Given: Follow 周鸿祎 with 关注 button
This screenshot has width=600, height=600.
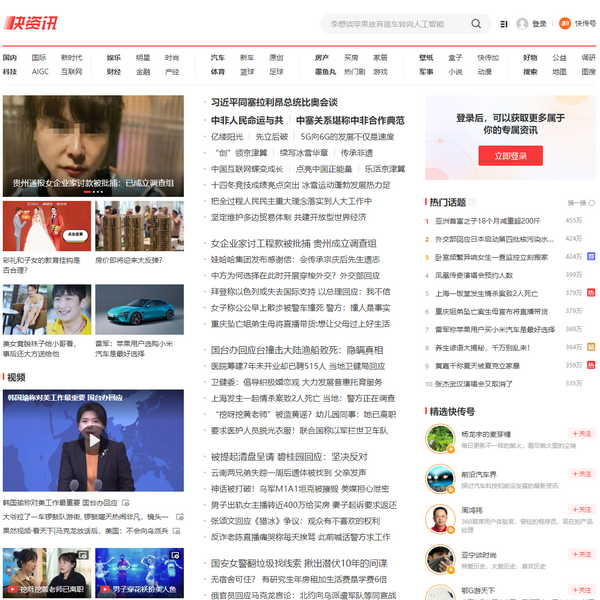Looking at the screenshot, I should tap(581, 512).
